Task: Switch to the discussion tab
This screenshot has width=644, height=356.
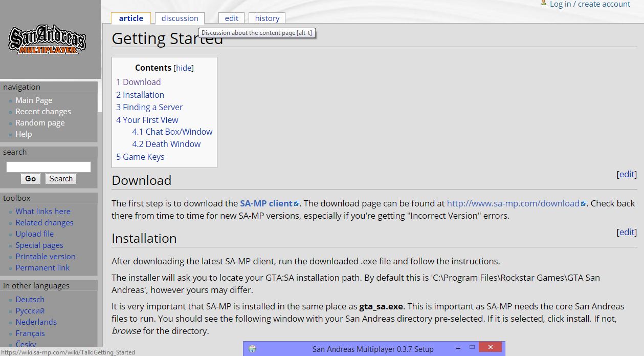Action: (x=180, y=18)
